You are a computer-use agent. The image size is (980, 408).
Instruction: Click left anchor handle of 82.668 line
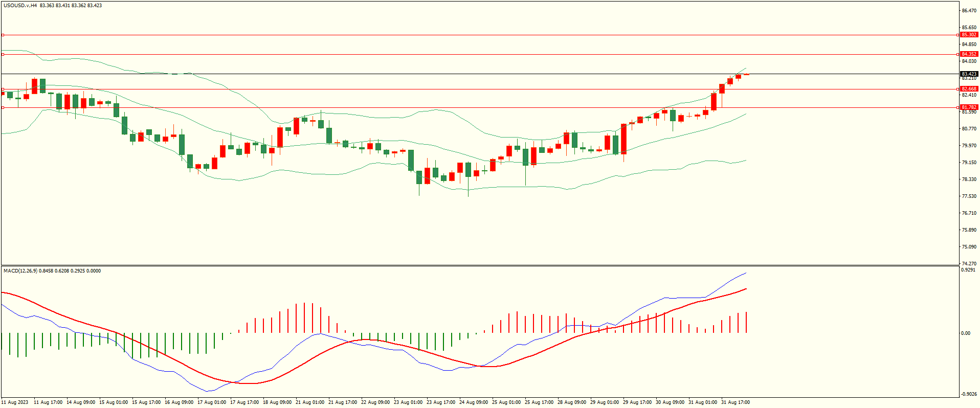click(3, 89)
